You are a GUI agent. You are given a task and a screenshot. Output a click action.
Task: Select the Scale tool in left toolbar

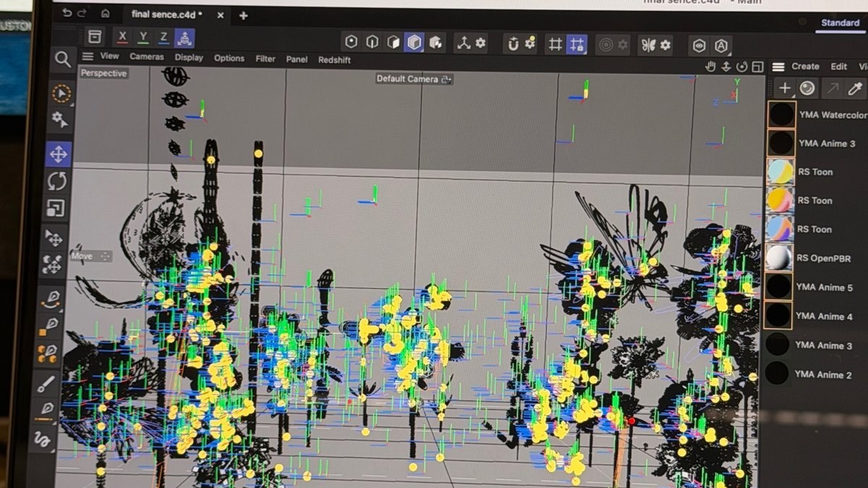pos(56,209)
